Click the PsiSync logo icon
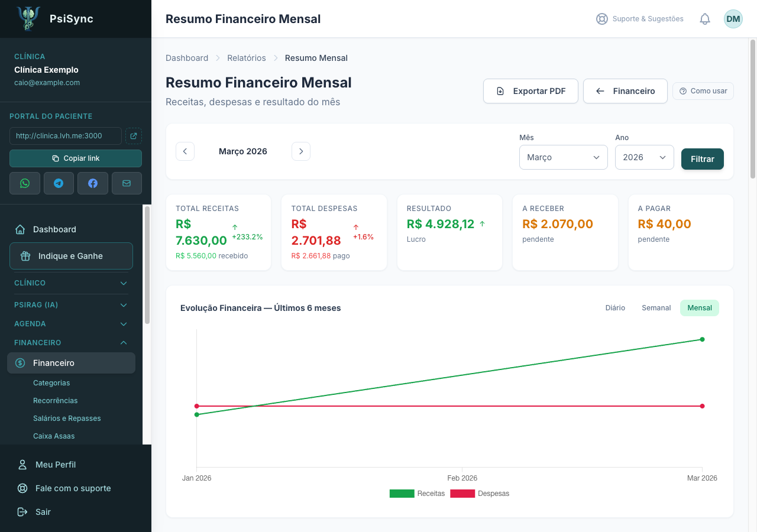 click(28, 19)
